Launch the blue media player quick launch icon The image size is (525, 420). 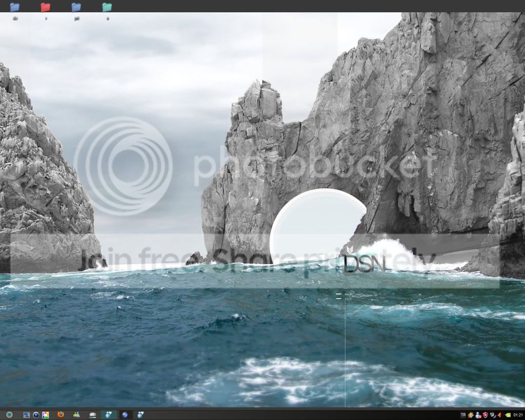[x=36, y=415]
